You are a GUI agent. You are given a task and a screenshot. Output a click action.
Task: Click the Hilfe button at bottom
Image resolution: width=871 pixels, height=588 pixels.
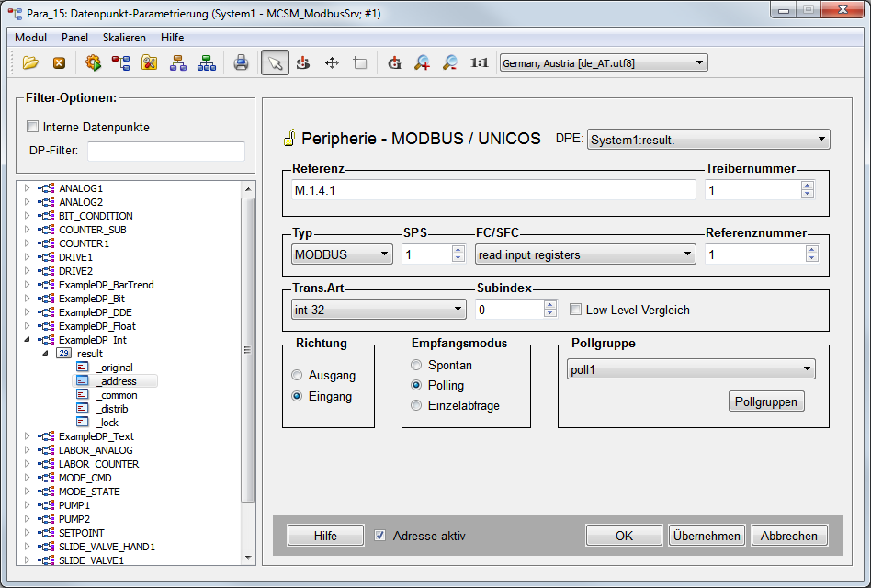[x=325, y=536]
